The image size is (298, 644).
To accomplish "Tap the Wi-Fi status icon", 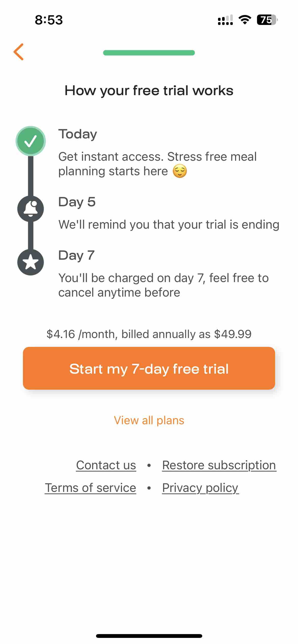I will click(245, 20).
